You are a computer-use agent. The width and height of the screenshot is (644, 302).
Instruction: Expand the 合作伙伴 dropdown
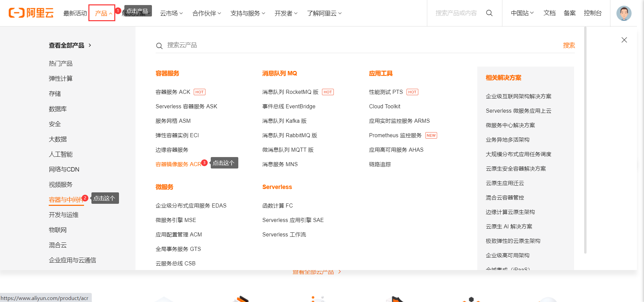207,13
